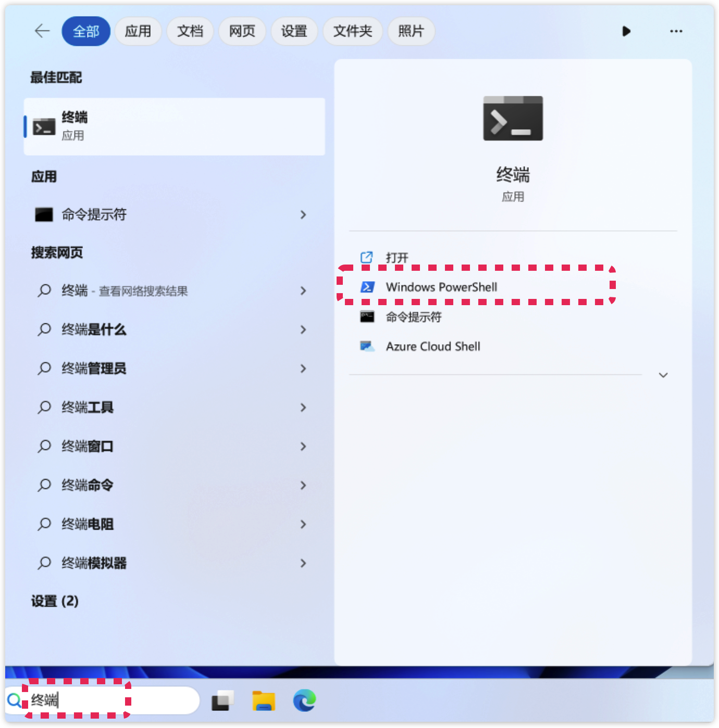This screenshot has height=728, width=719.
Task: Switch to the 应用 filter tab
Action: coord(138,31)
